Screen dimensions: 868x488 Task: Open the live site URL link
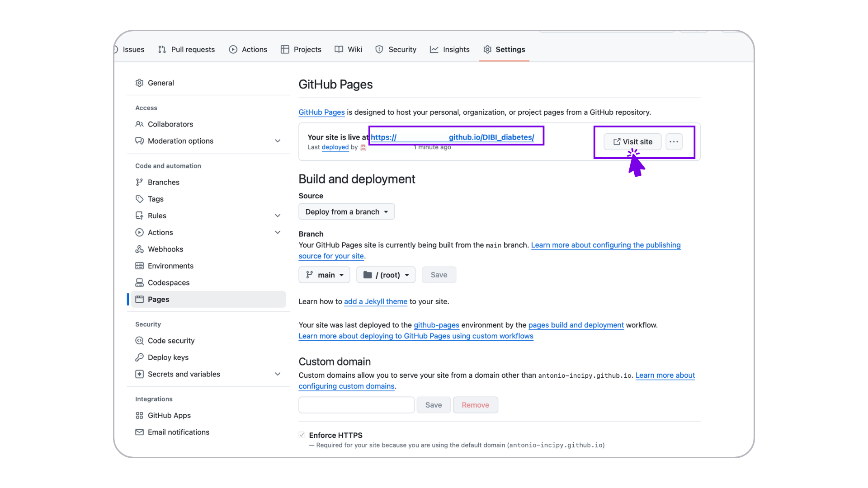[x=453, y=137]
